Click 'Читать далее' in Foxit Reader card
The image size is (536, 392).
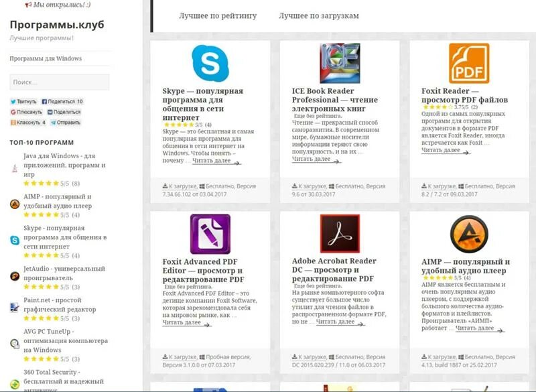point(446,150)
